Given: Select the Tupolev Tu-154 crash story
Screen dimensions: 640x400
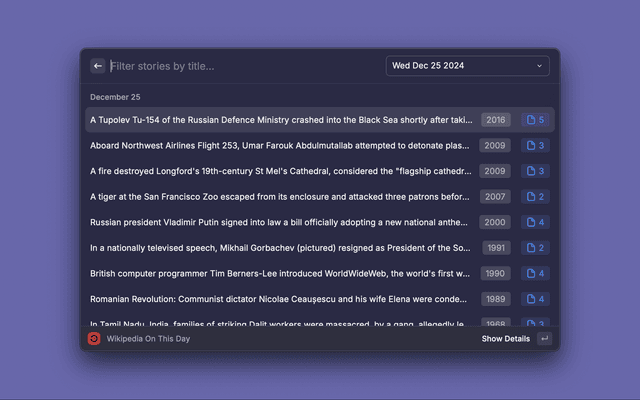Looking at the screenshot, I should [x=280, y=120].
